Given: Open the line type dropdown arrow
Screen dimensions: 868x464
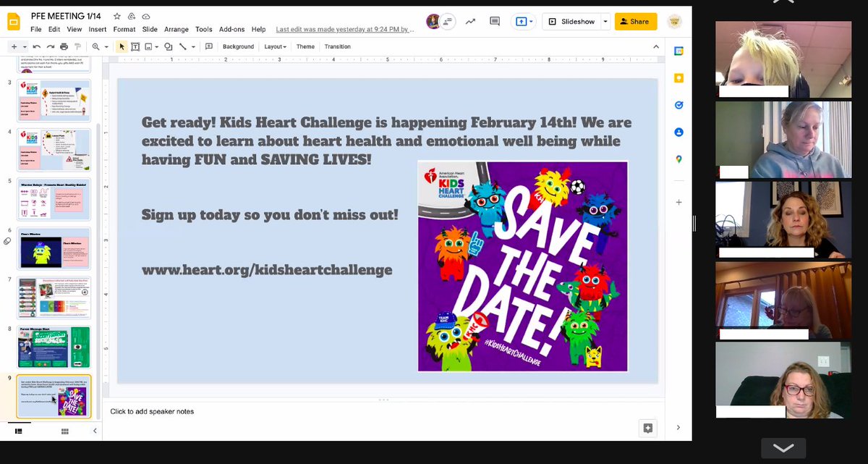Looking at the screenshot, I should [x=192, y=47].
